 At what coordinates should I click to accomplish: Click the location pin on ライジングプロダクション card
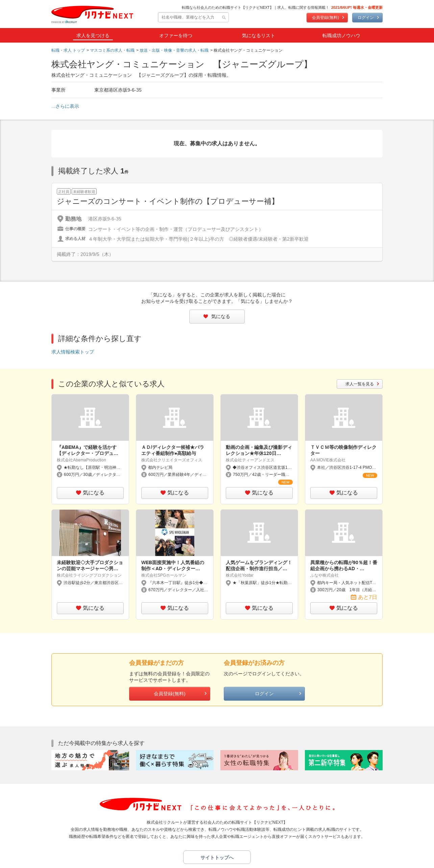tap(59, 583)
